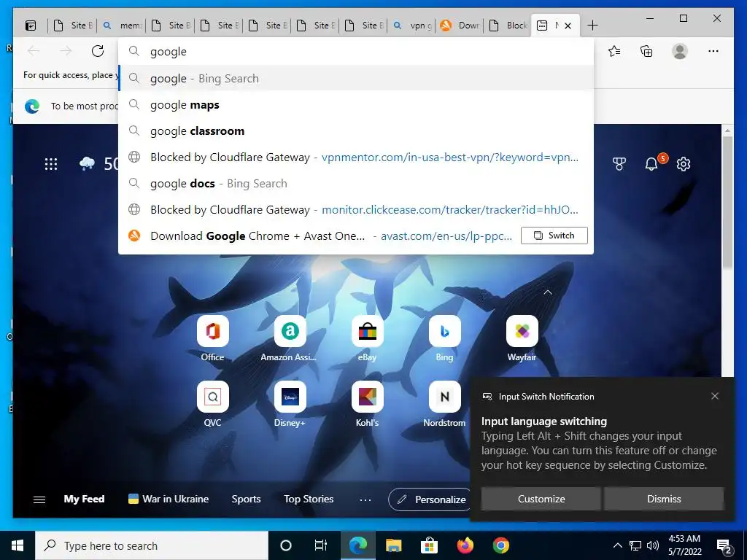Select the 'google classroom' suggestion

[x=356, y=131]
